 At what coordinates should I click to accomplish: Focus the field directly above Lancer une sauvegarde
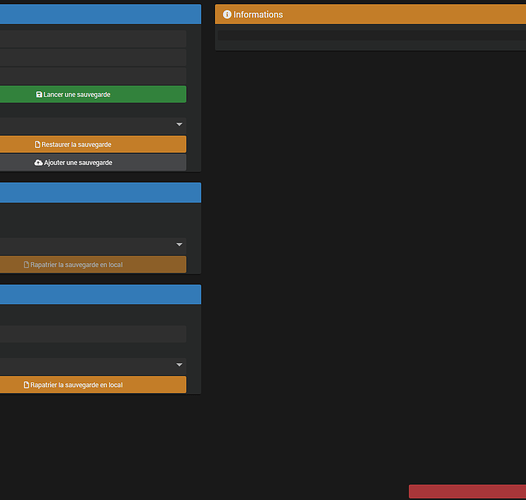(x=93, y=76)
